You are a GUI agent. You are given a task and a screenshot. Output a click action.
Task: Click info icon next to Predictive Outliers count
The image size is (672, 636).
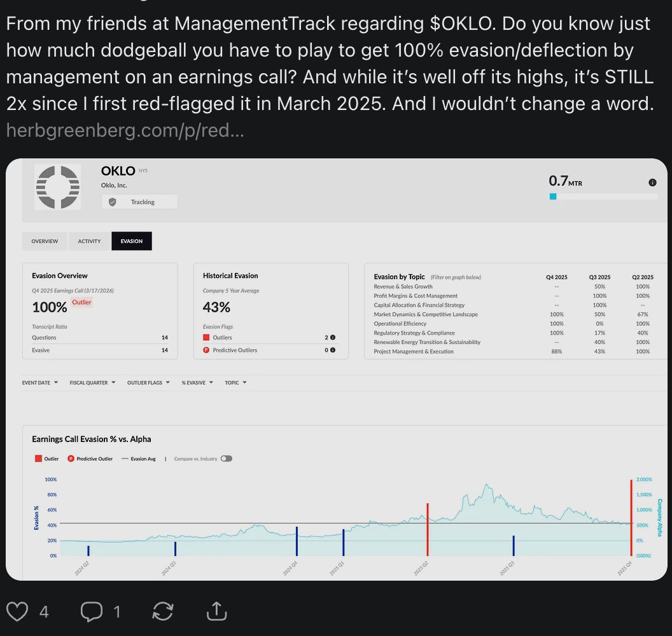point(333,350)
